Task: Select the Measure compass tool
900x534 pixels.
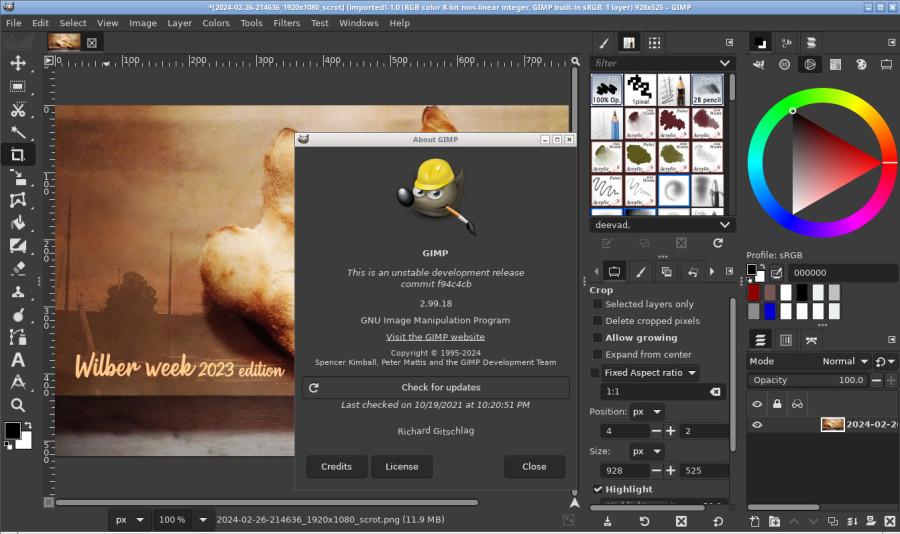Action: [18, 382]
